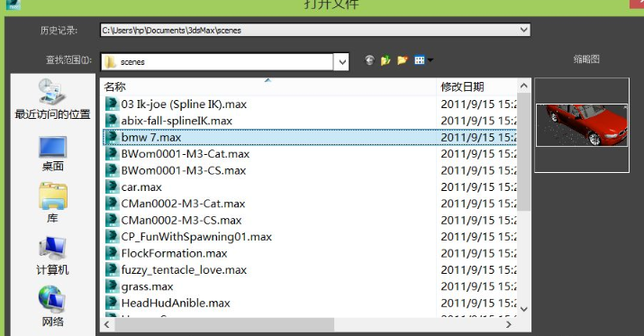Click the file icon of CP_FunWithSpawning01.max

pyautogui.click(x=112, y=237)
